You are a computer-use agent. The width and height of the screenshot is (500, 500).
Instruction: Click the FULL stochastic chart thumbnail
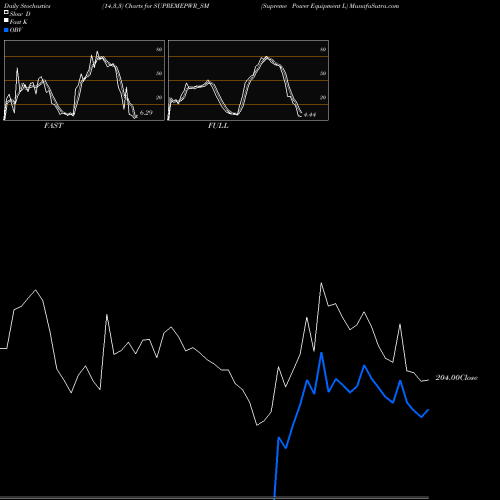click(248, 80)
